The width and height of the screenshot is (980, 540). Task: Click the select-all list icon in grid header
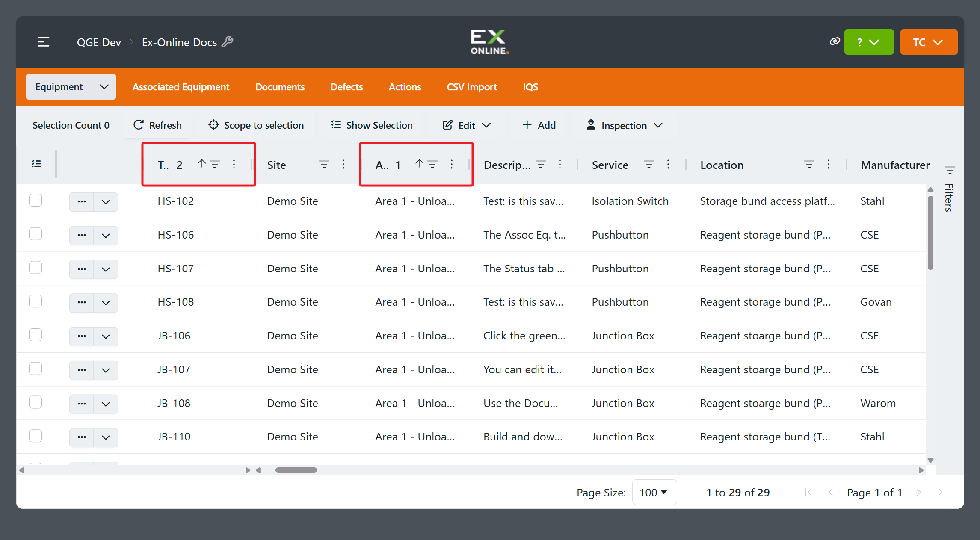[36, 164]
